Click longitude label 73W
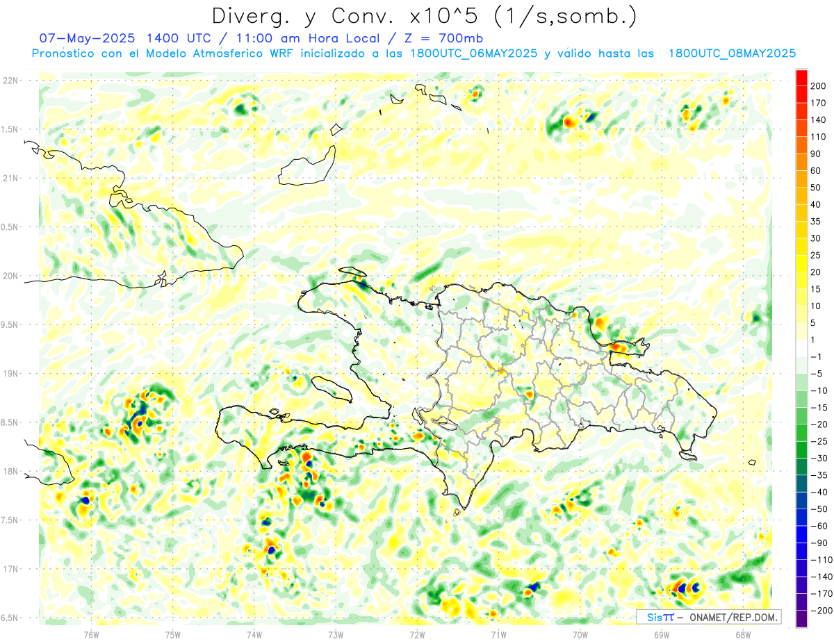Screen dimensions: 834x644 336,634
